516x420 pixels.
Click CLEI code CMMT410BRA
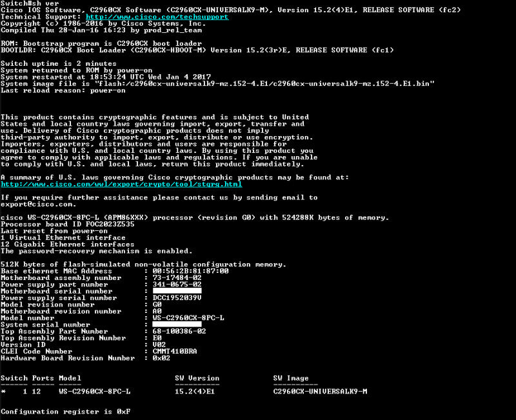(x=175, y=352)
